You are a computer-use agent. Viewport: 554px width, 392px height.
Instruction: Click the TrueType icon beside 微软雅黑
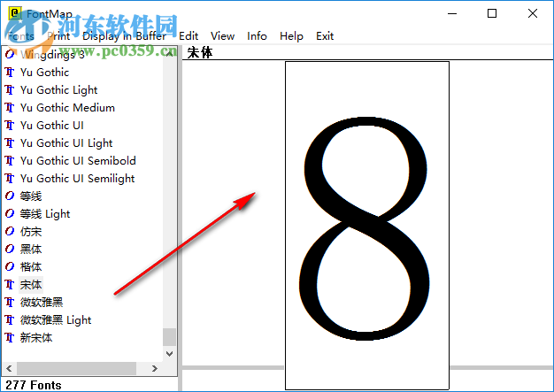(x=10, y=302)
